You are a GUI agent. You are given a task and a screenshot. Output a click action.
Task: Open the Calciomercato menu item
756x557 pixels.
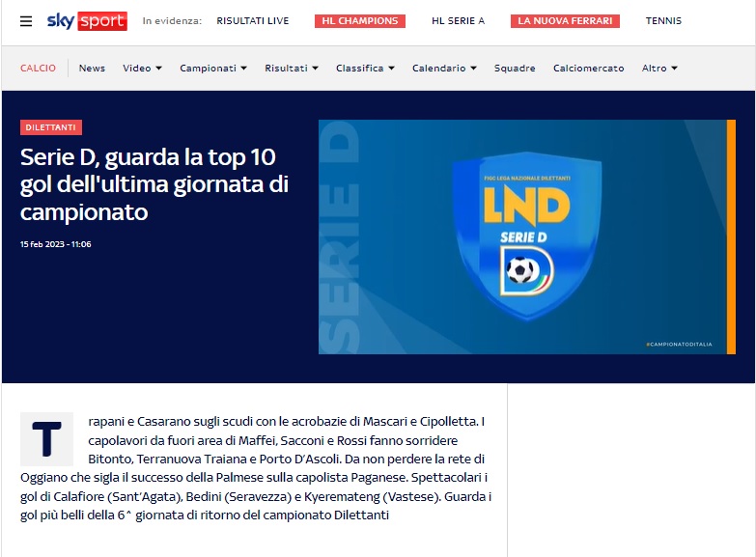point(588,69)
